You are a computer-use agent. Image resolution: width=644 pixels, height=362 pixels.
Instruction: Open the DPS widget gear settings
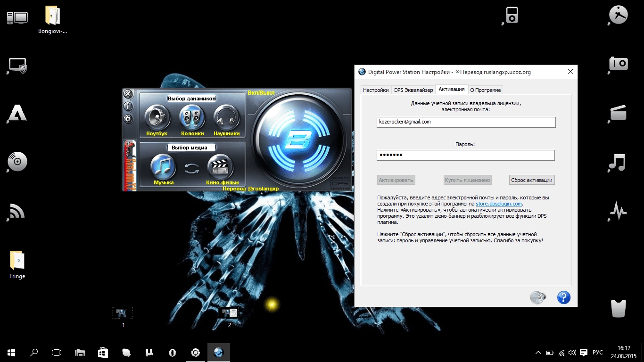[x=128, y=119]
